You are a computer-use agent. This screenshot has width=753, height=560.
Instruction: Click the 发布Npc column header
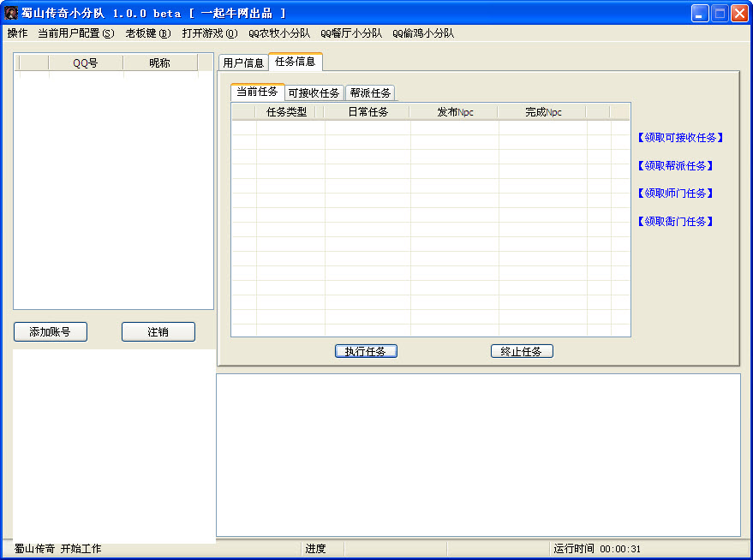click(x=455, y=112)
